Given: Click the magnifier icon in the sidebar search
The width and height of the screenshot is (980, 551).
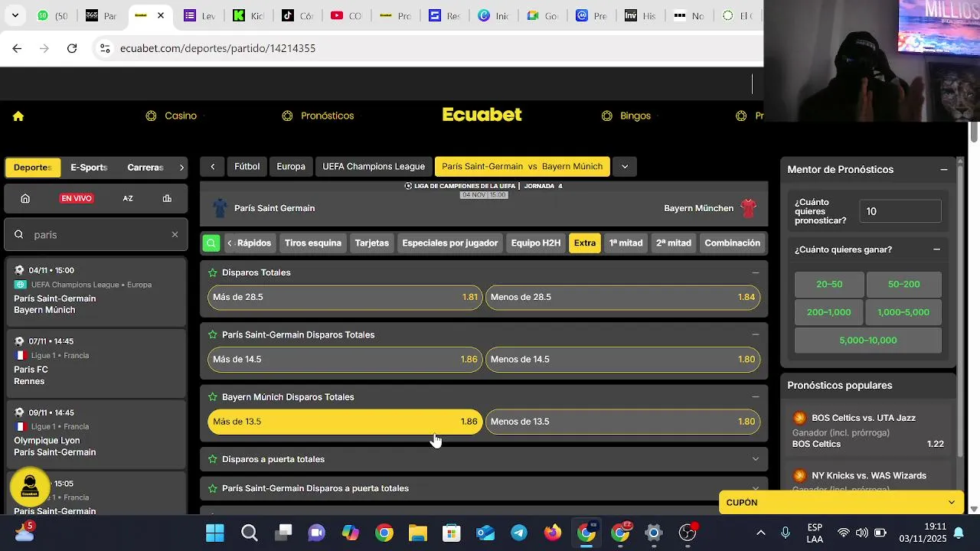Looking at the screenshot, I should (19, 235).
